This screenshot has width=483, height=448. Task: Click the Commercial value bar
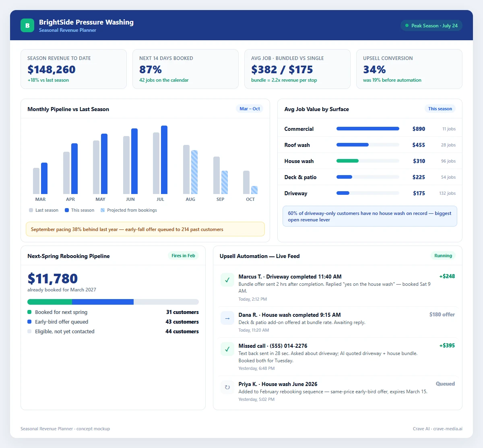[x=368, y=129]
